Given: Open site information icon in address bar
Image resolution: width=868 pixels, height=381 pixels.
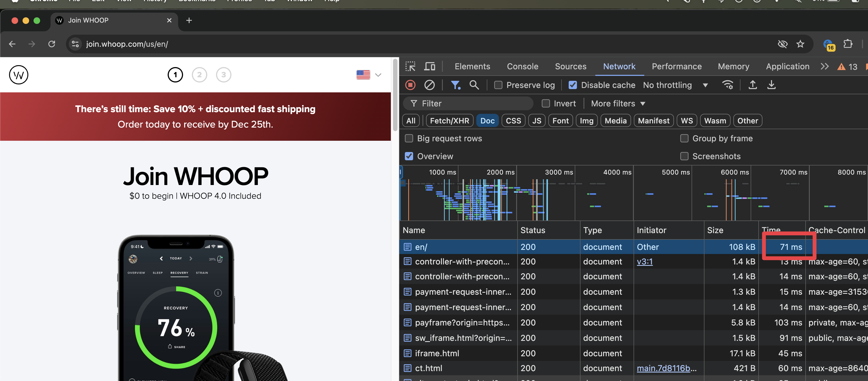Looking at the screenshot, I should point(75,44).
